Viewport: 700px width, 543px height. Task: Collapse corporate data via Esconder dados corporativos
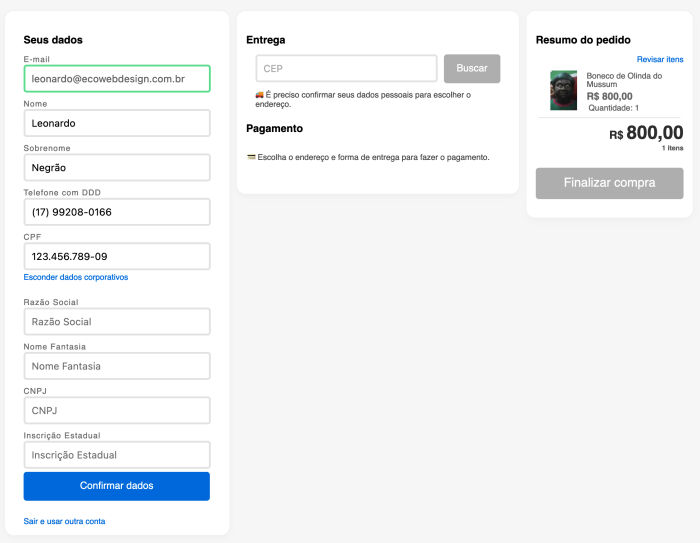pyautogui.click(x=76, y=277)
